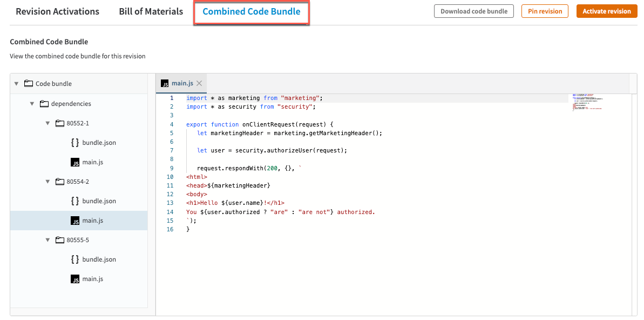Click the JS icon for main.js under 80555-5
The height and width of the screenshot is (320, 644).
coord(76,279)
